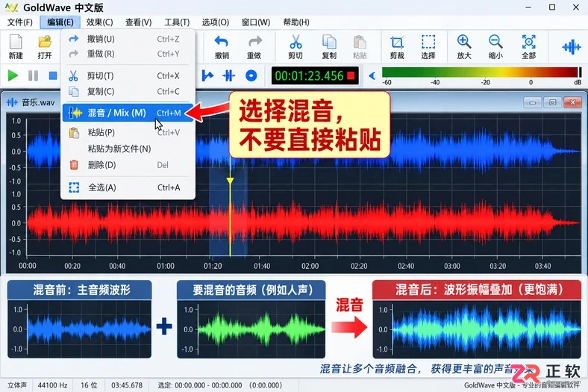The image size is (588, 392).
Task: Maximize the GoldWave main window
Action: coord(552,7)
